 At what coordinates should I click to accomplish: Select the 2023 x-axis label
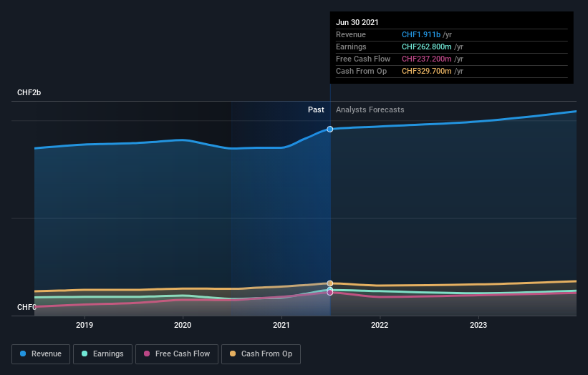pos(478,325)
